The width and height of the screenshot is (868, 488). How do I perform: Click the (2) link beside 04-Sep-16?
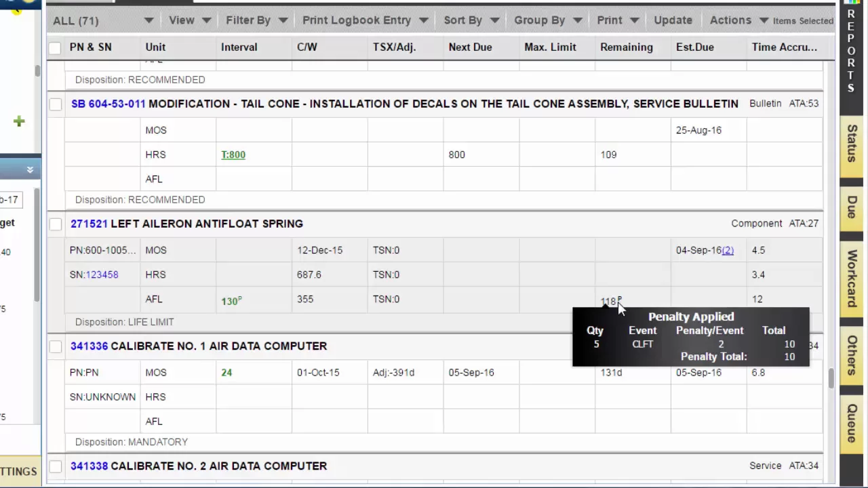(x=728, y=251)
